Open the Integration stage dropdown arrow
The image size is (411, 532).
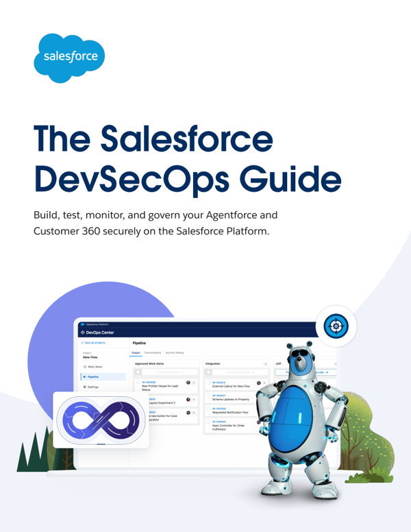(266, 364)
